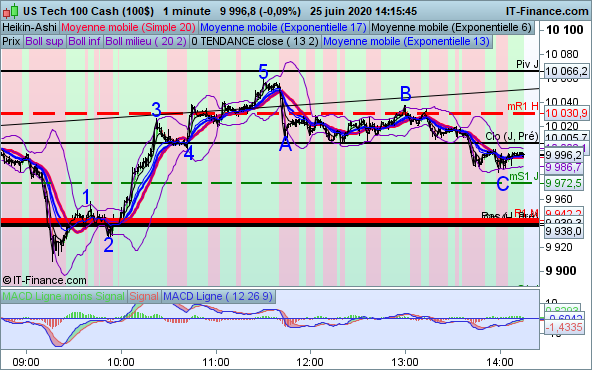
Task: Click the 10 080 price axis label
Action: click(562, 54)
